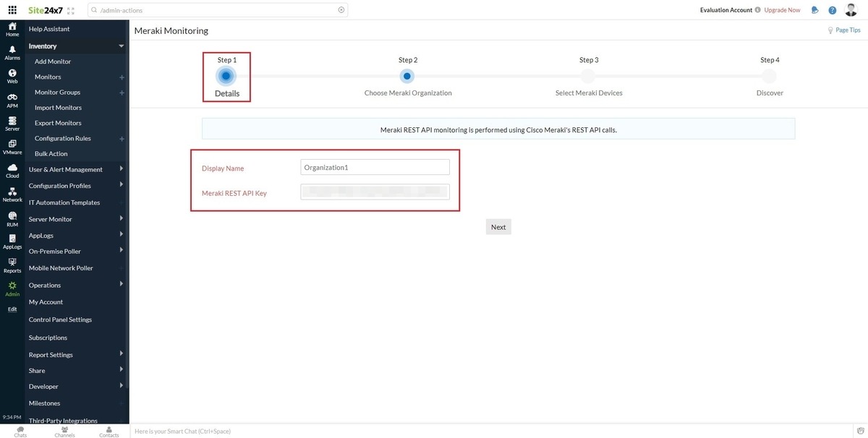Expand Monitor Groups with its plus icon

click(x=122, y=93)
